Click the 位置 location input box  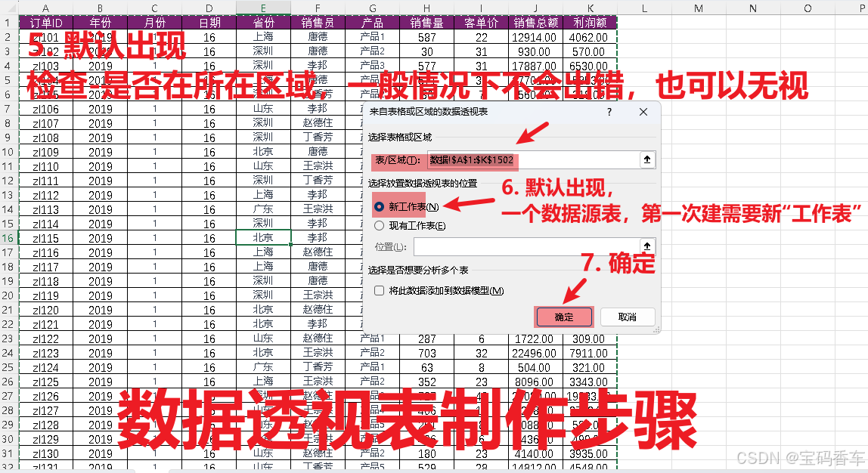coord(526,246)
